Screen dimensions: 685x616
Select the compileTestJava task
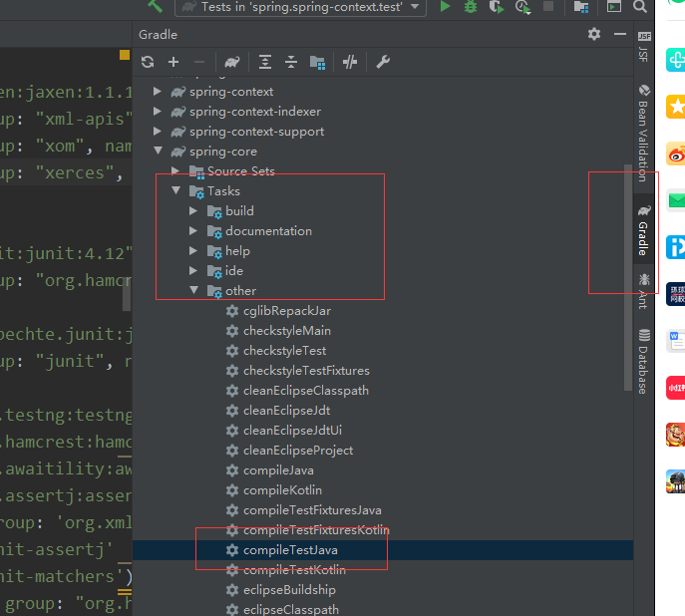290,550
